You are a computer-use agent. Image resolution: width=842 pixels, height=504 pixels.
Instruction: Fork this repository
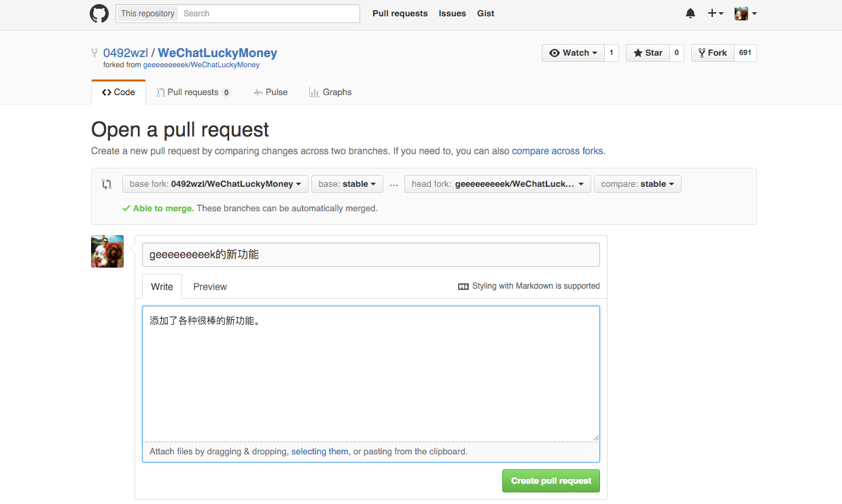(x=712, y=53)
